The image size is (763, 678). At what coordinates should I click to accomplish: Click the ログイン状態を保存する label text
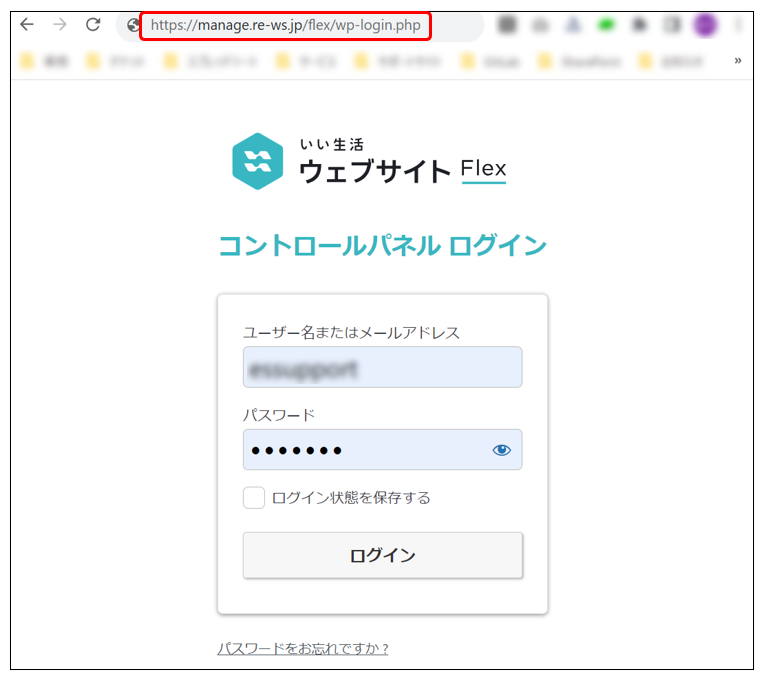(x=351, y=497)
